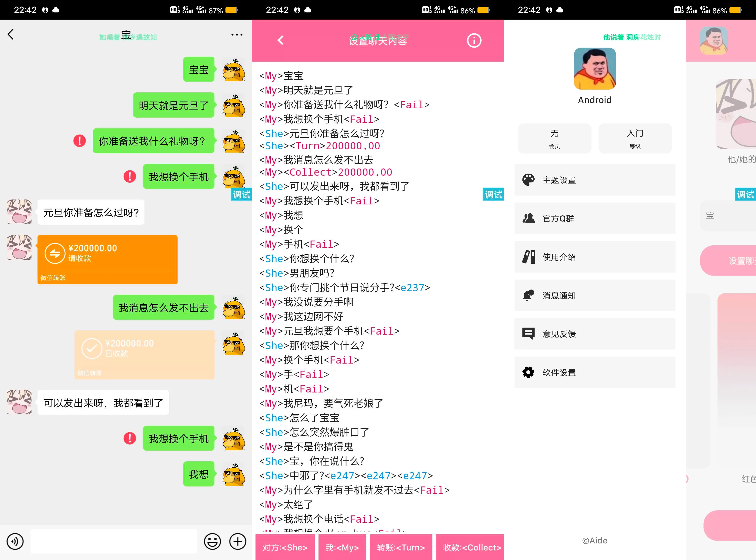This screenshot has height=560, width=756.
Task: Tap the small avatar in the pink header
Action: [x=714, y=41]
